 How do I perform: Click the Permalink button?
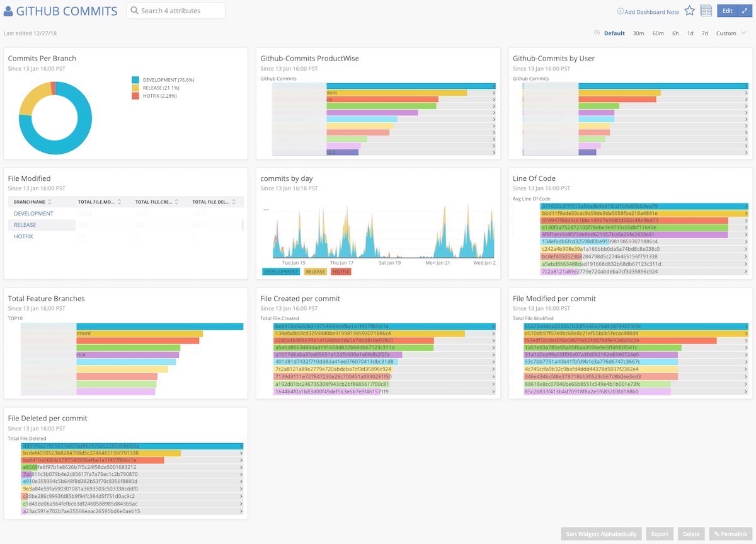click(x=730, y=534)
